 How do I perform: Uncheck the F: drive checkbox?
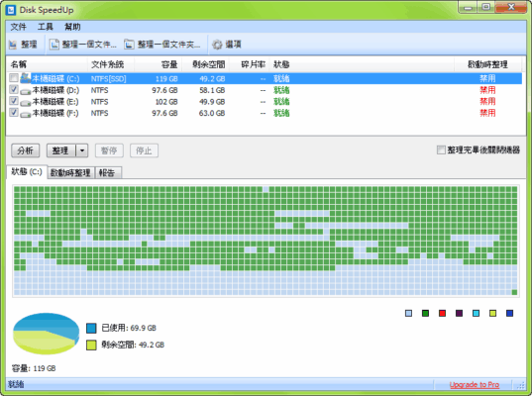coord(14,112)
